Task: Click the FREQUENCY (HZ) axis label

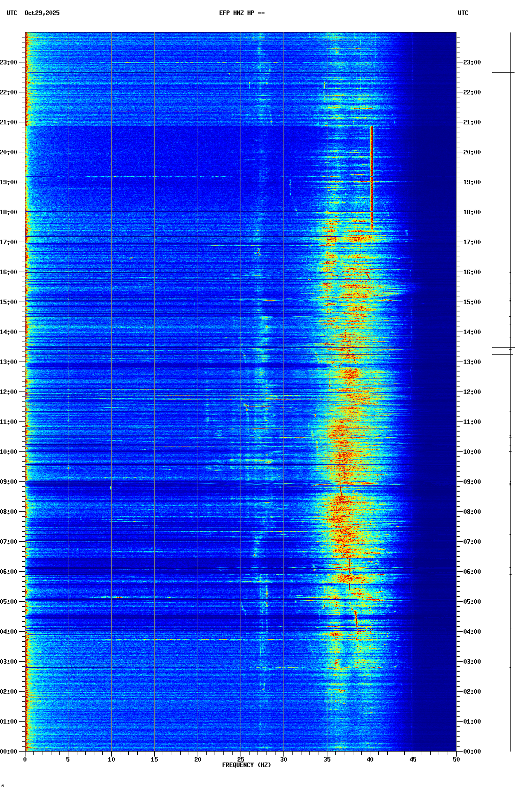Action: tap(247, 765)
